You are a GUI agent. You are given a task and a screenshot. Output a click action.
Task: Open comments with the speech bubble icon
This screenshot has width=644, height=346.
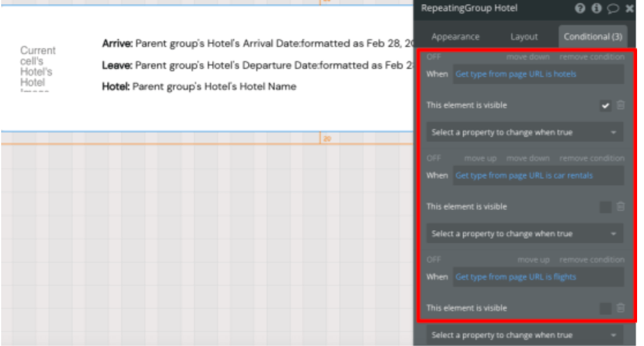612,8
